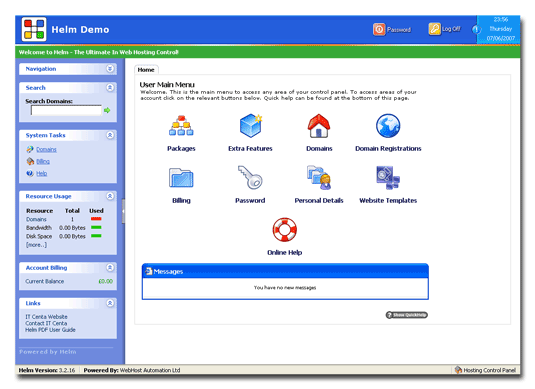Click the Log Off text
The width and height of the screenshot is (535, 389).
(451, 29)
